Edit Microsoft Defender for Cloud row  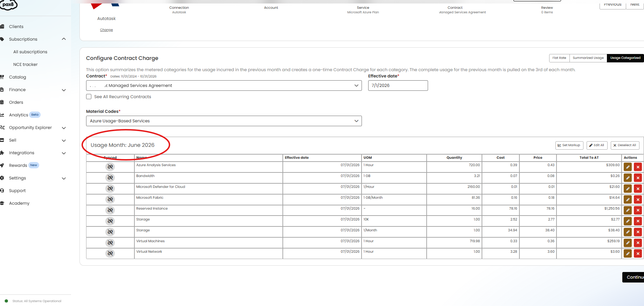point(628,189)
